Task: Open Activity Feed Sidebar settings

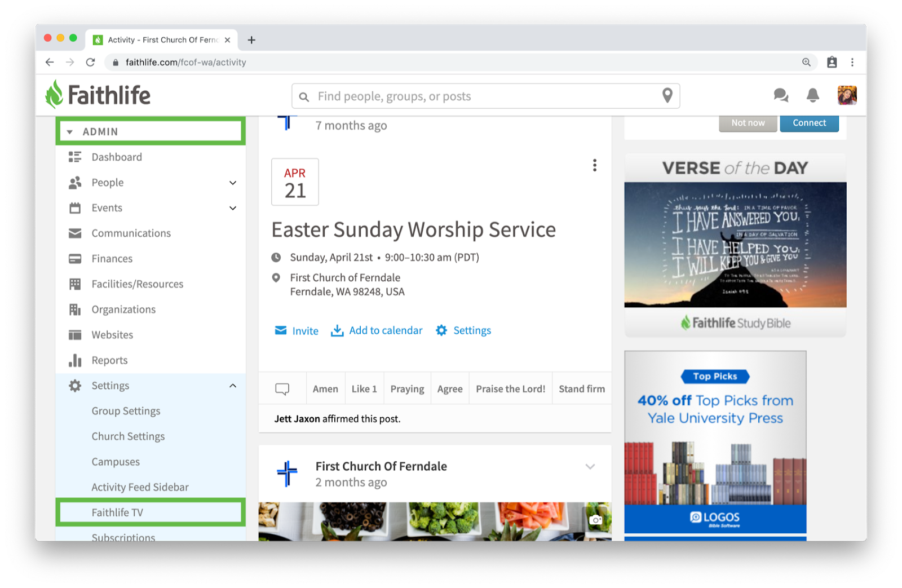Action: [x=140, y=487]
